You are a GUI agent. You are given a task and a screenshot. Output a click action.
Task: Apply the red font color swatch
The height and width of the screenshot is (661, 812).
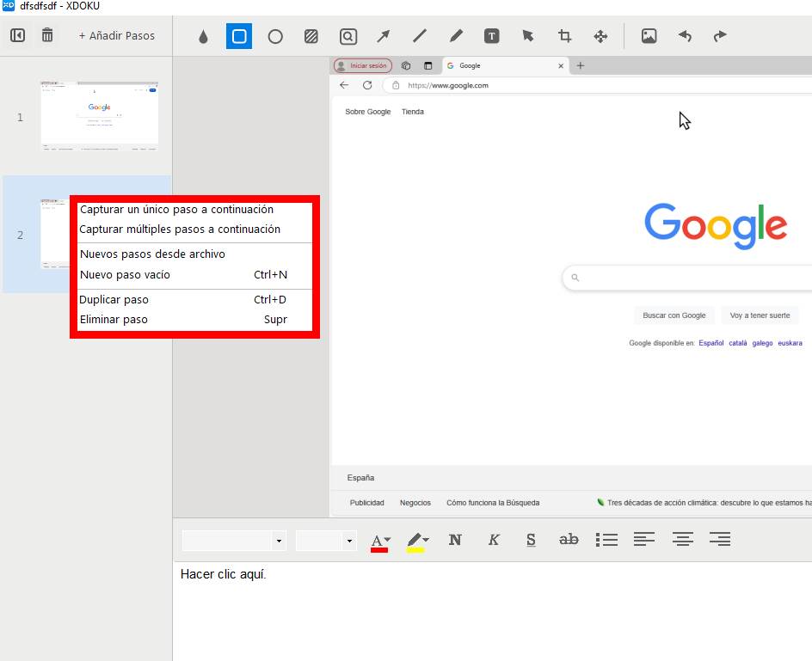(x=379, y=550)
